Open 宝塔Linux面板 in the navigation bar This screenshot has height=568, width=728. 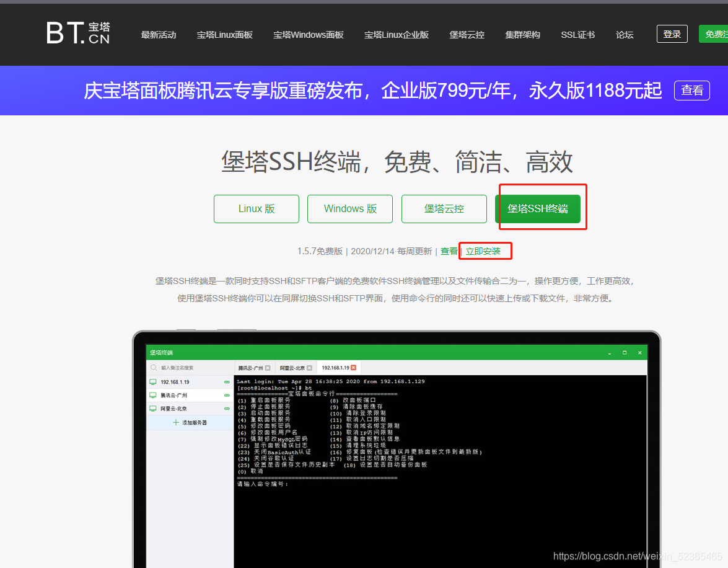pos(225,35)
